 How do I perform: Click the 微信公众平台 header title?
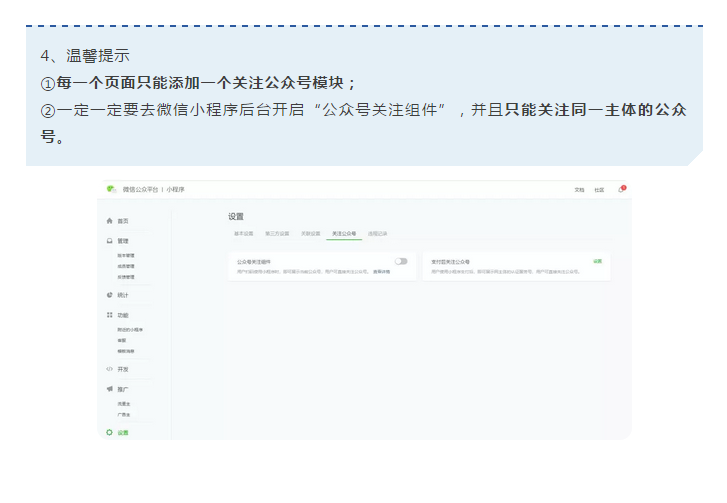coord(140,190)
